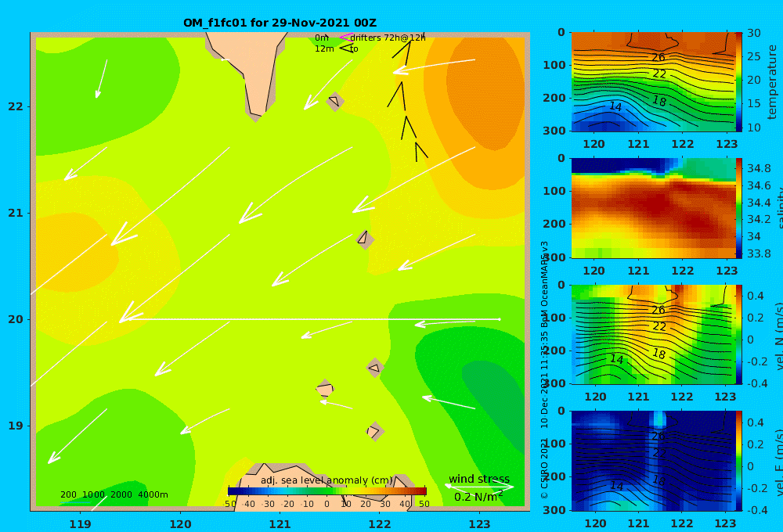Click longitude label 121 under main map
Viewport: 783px width, 532px height.
[280, 524]
